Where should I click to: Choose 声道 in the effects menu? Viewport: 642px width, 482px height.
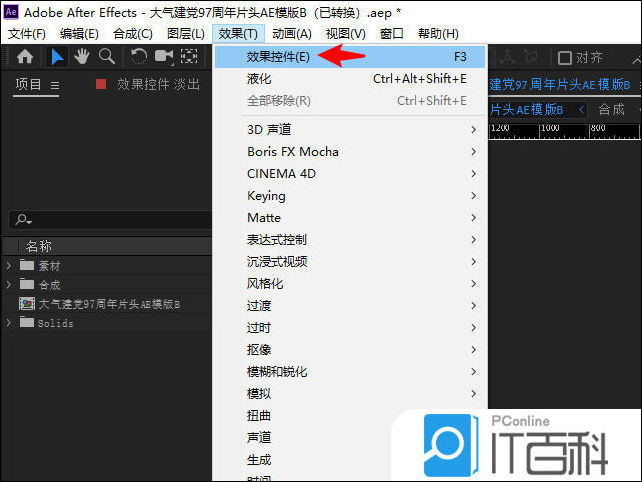(x=259, y=437)
